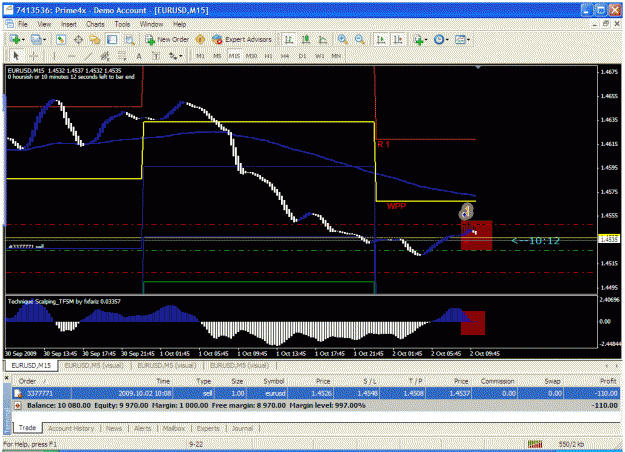Open the Help menu

click(179, 24)
